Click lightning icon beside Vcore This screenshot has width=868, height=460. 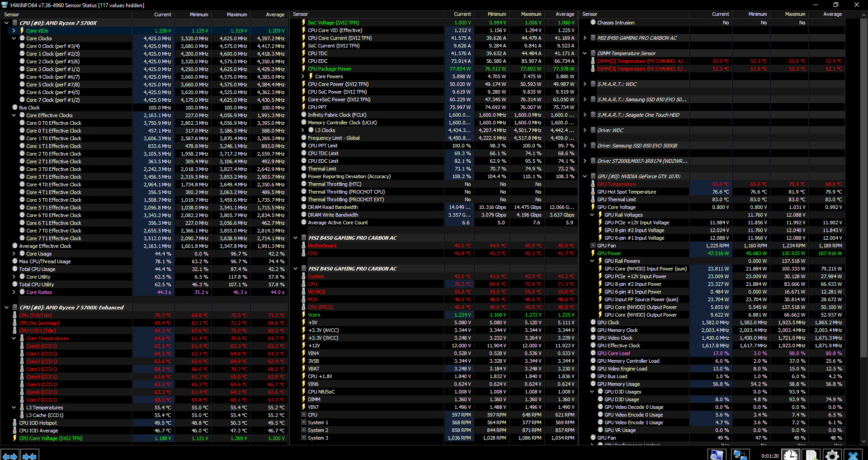click(304, 315)
